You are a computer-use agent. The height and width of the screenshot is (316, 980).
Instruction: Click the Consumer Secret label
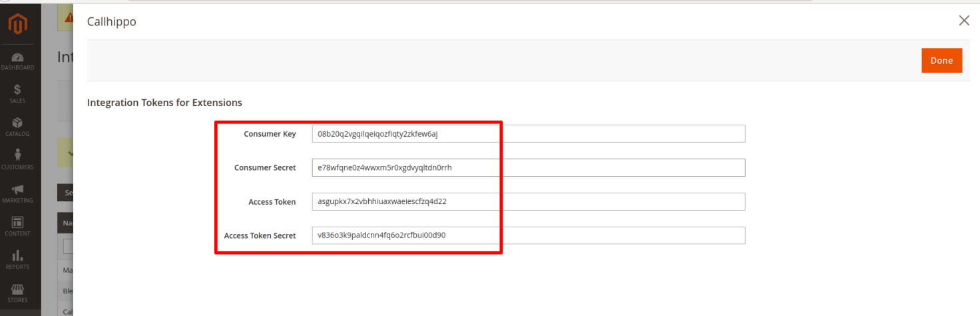click(265, 168)
